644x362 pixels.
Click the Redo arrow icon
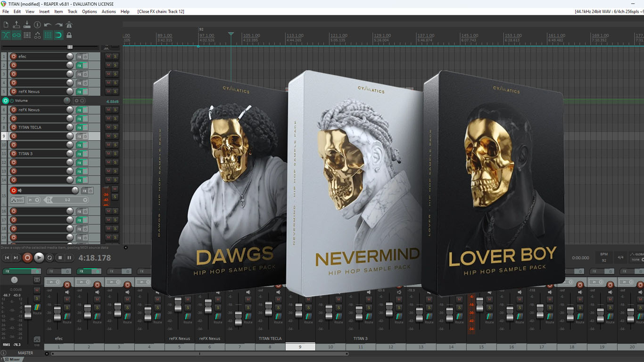tap(58, 25)
